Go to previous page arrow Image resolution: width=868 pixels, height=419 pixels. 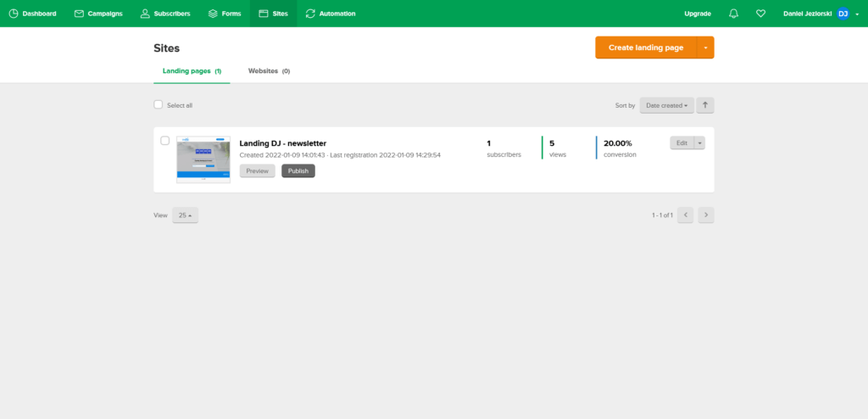click(685, 215)
